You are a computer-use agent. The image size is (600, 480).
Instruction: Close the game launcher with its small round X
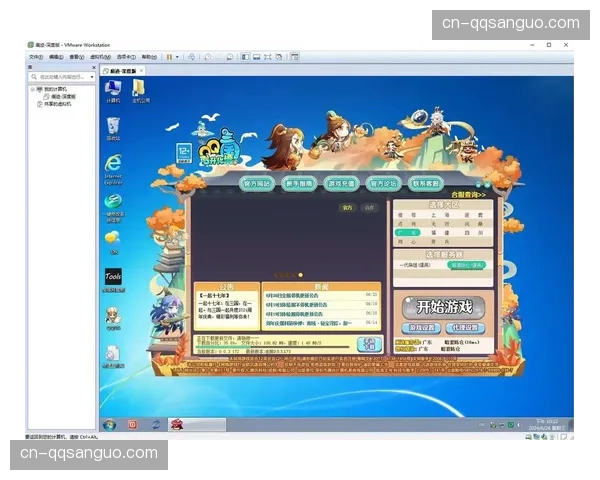pyautogui.click(x=487, y=184)
